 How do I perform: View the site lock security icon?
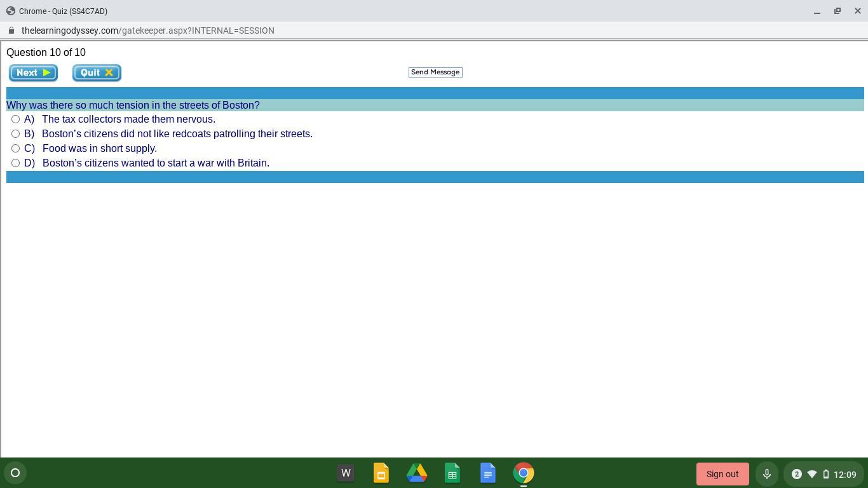pos(11,30)
